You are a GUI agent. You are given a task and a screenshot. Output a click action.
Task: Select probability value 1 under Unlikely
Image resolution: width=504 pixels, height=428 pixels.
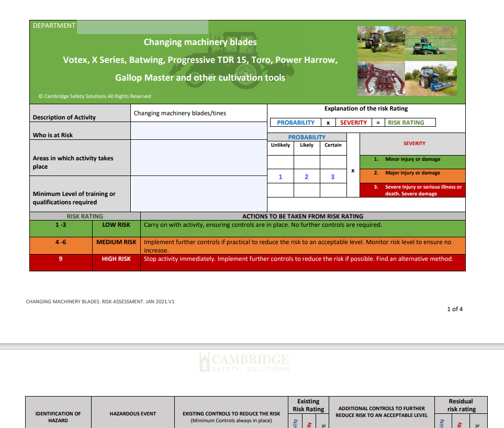pos(280,177)
